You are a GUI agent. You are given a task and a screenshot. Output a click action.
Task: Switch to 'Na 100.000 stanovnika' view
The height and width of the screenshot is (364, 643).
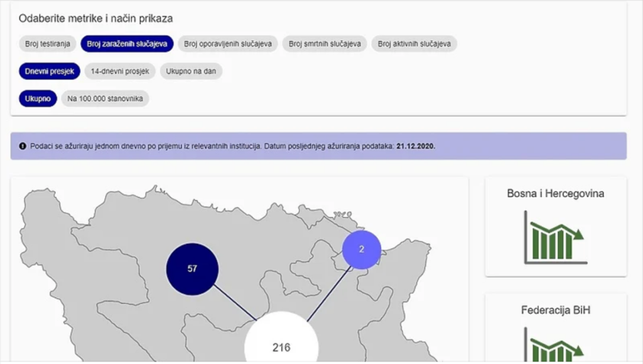pos(105,99)
